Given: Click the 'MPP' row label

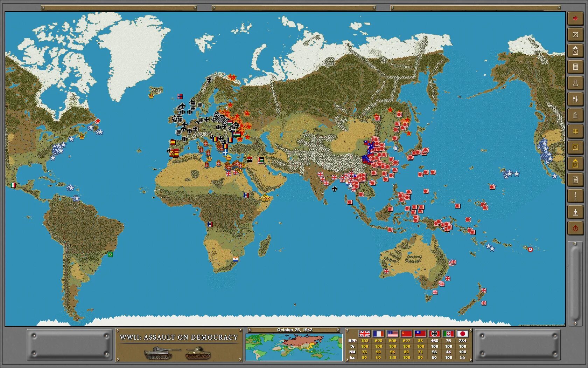Looking at the screenshot, I should click(352, 341).
